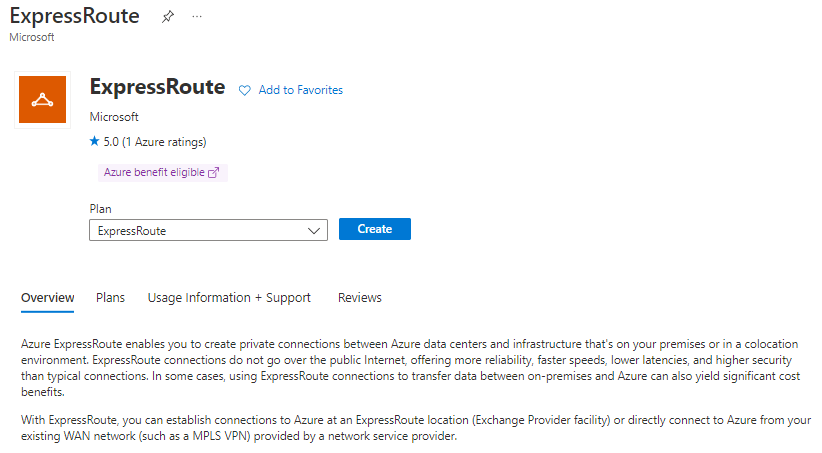Click the orange ExpressRoute logo

[x=42, y=99]
